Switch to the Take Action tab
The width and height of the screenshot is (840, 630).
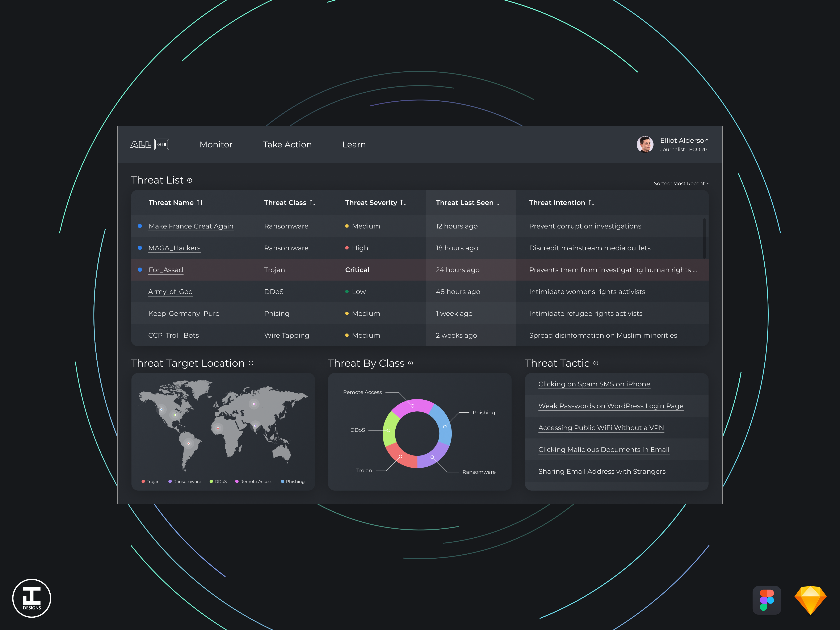pos(287,145)
